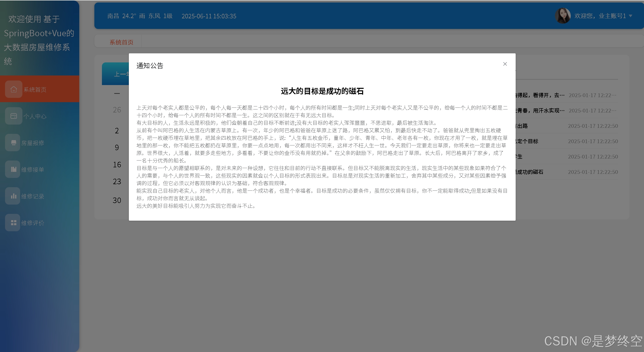Click the home icon beside 系统首页
The image size is (644, 352).
14,89
